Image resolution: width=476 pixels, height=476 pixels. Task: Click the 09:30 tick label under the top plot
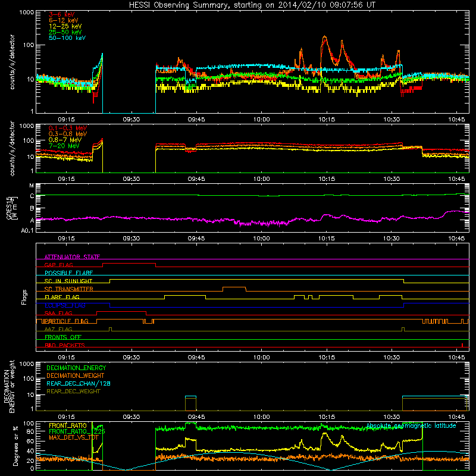[131, 120]
